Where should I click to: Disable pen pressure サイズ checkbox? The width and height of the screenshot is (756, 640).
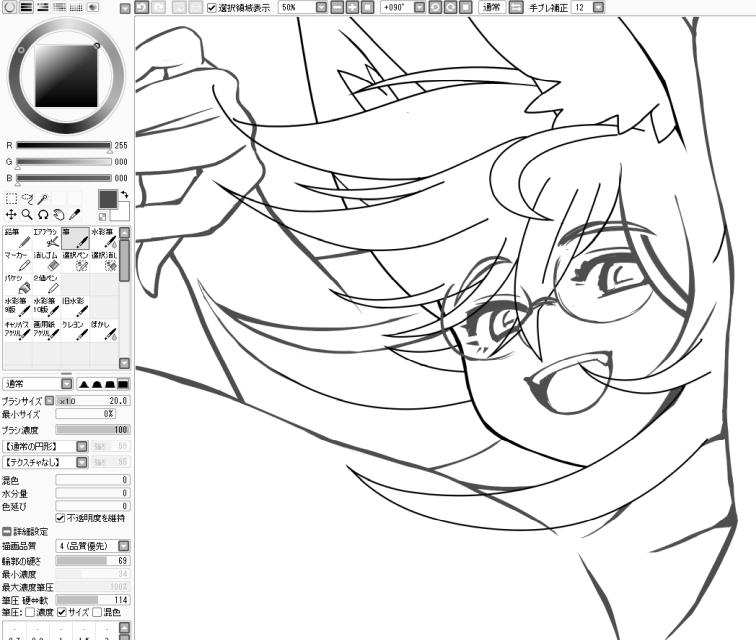(62, 613)
